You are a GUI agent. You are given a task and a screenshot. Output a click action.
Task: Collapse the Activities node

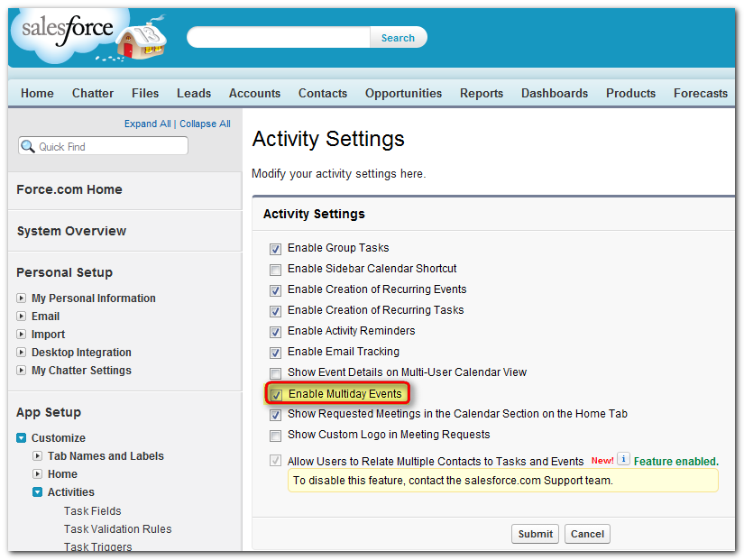[38, 491]
